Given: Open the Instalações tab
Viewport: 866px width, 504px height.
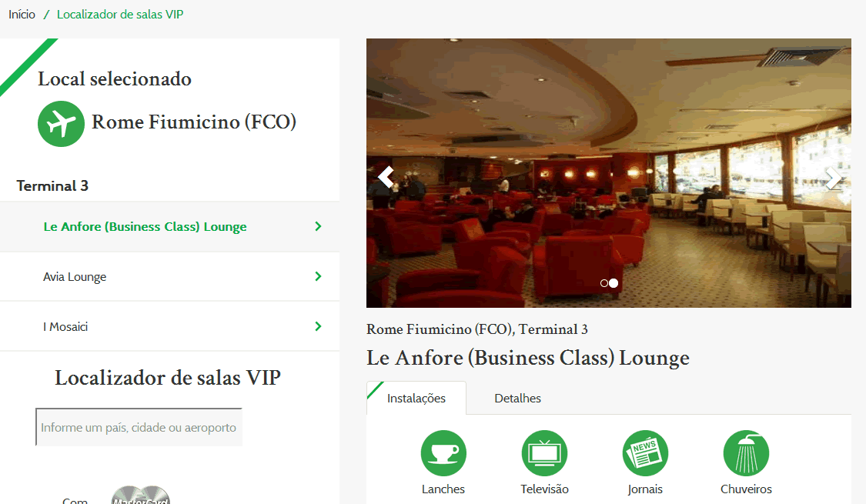Looking at the screenshot, I should pos(416,398).
